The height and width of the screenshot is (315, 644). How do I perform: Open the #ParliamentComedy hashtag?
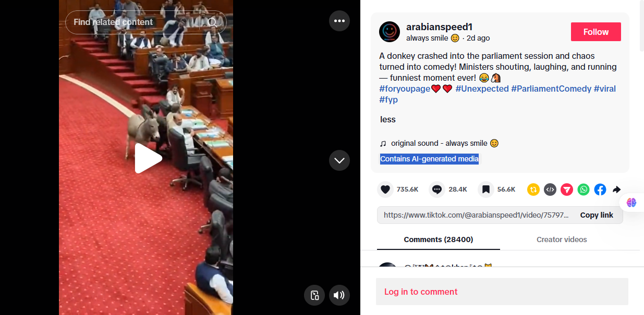point(551,89)
